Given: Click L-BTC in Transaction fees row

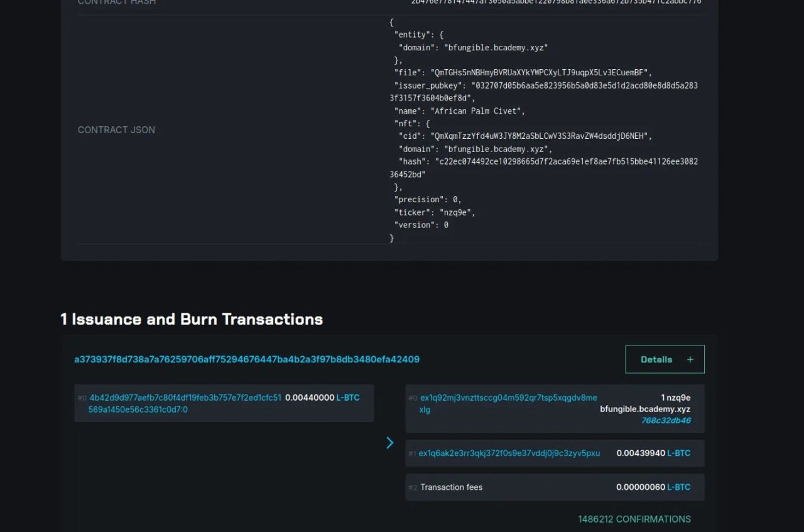Looking at the screenshot, I should click(678, 487).
